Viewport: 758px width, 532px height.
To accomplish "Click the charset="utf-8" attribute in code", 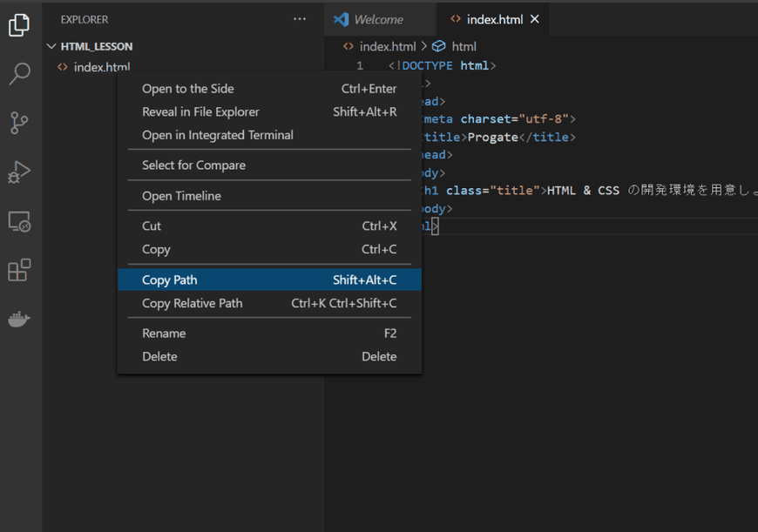I will coord(514,119).
